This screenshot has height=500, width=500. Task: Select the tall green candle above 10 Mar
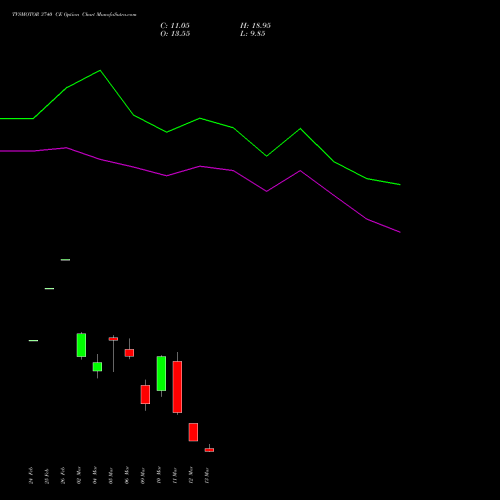(161, 373)
